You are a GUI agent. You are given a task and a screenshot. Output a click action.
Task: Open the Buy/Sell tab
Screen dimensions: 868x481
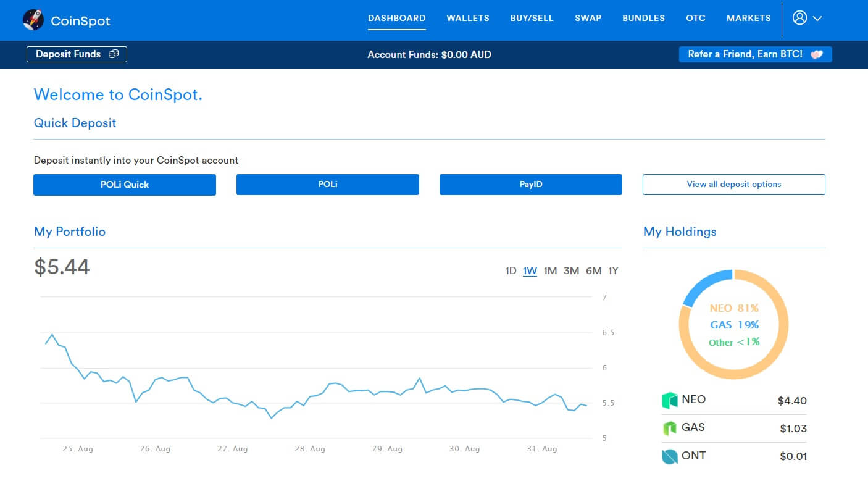[x=532, y=18]
